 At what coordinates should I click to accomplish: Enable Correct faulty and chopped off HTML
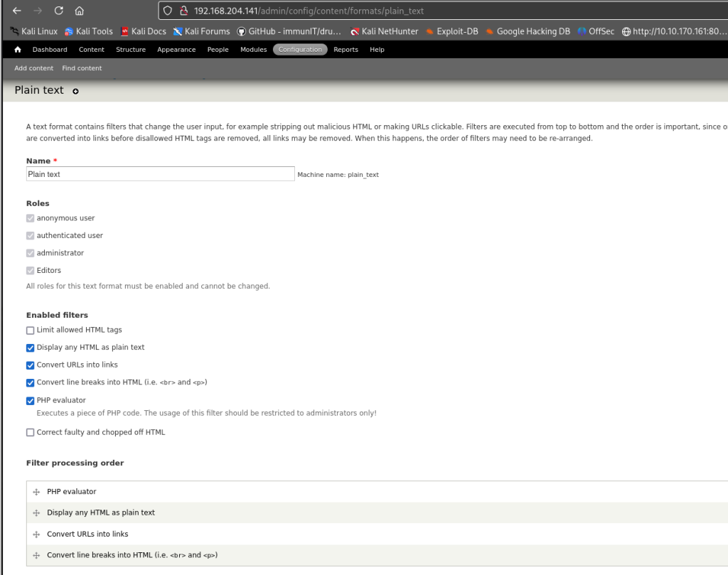31,432
